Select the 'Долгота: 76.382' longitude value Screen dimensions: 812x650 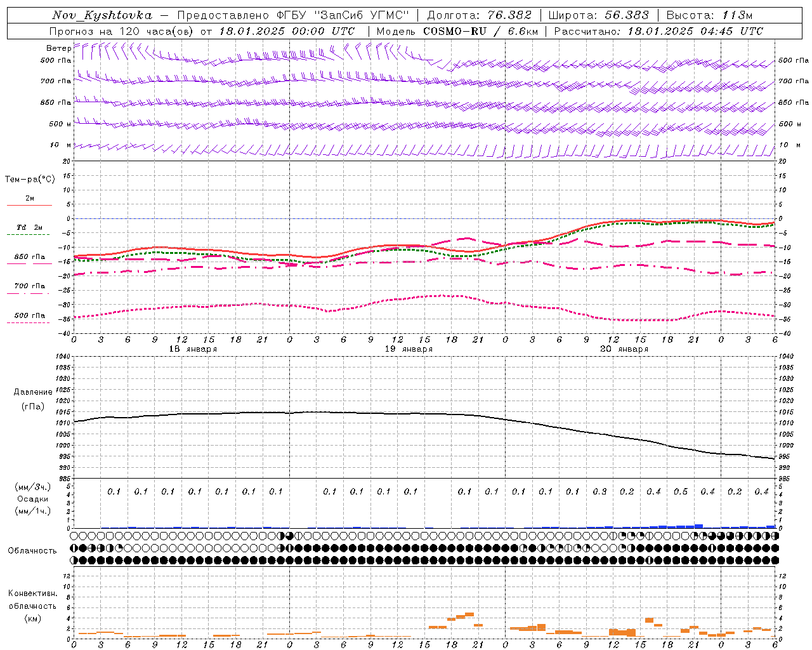[480, 15]
